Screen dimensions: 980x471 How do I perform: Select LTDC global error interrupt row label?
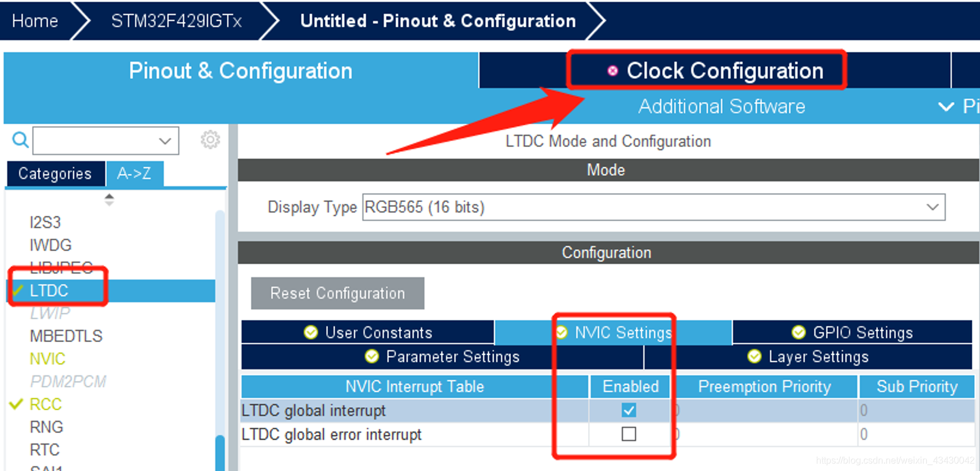tap(331, 434)
